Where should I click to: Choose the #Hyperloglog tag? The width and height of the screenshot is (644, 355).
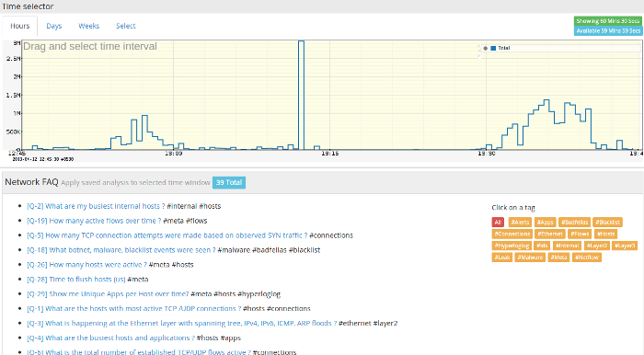(x=512, y=246)
